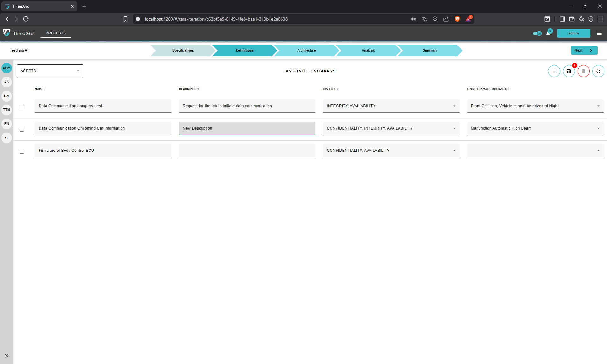Click the add new asset plus icon
This screenshot has width=607, height=364.
(x=554, y=71)
